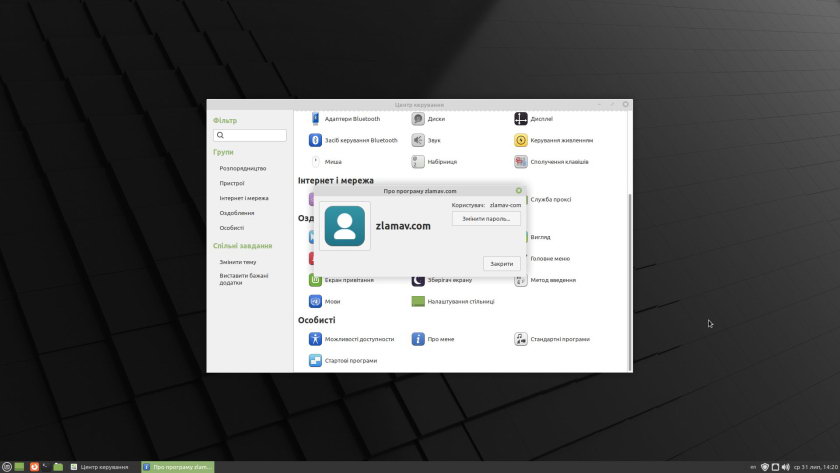Open Керування живленням power icon
Viewport: 840px width, 473px height.
[521, 140]
